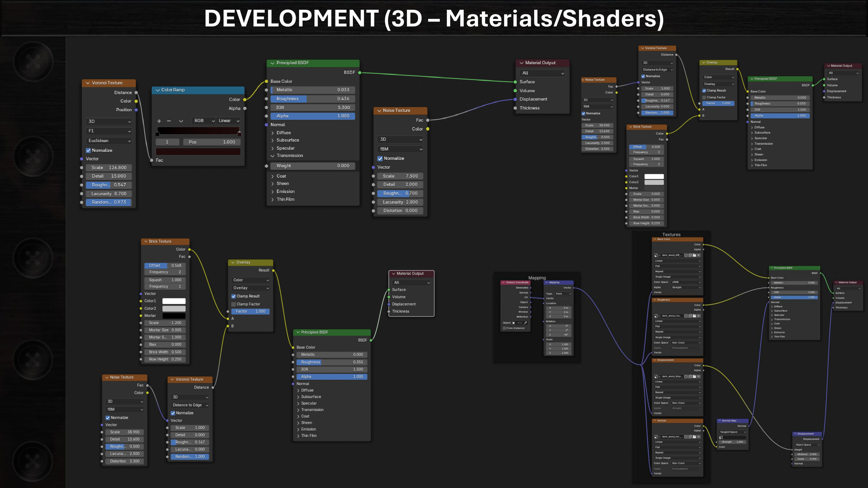This screenshot has height=488, width=868.
Task: Remove active Color Ramp stop
Action: 169,121
